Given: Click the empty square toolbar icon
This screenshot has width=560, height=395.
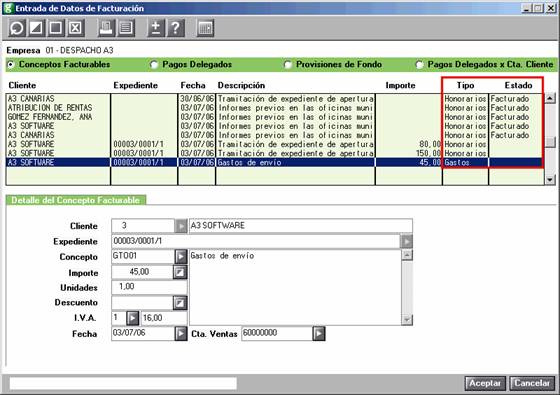Looking at the screenshot, I should click(56, 28).
